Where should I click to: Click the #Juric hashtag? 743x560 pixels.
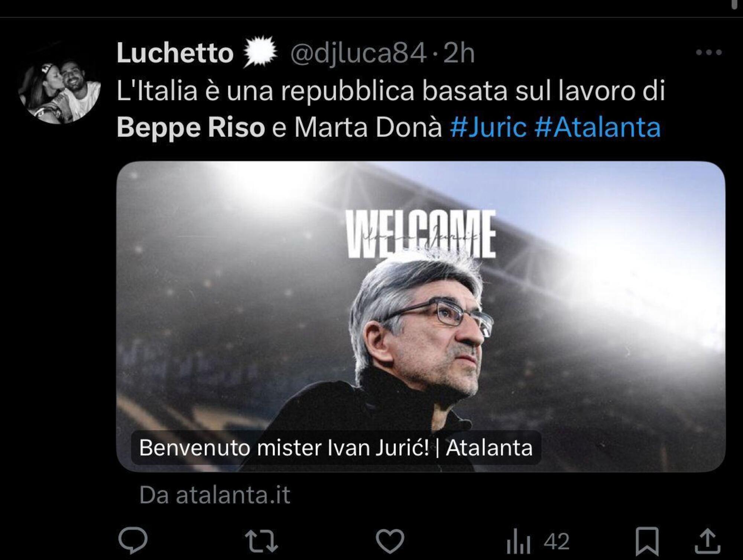tap(488, 127)
